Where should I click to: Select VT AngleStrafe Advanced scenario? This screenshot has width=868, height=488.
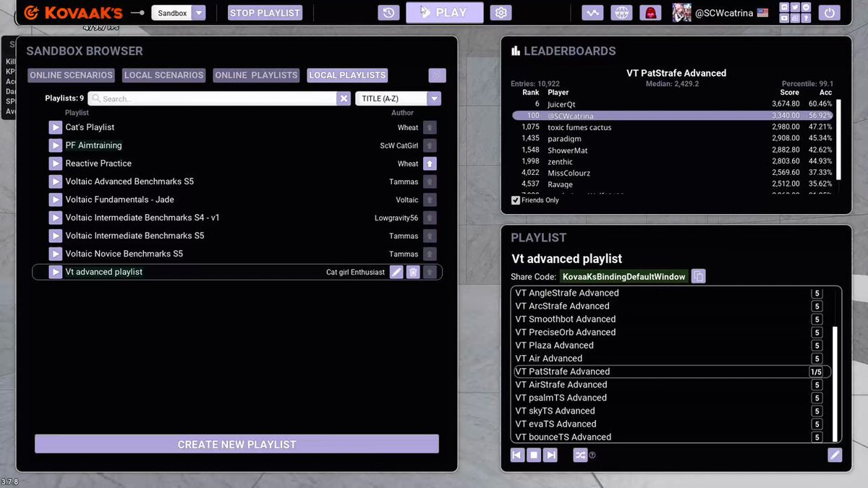point(567,293)
